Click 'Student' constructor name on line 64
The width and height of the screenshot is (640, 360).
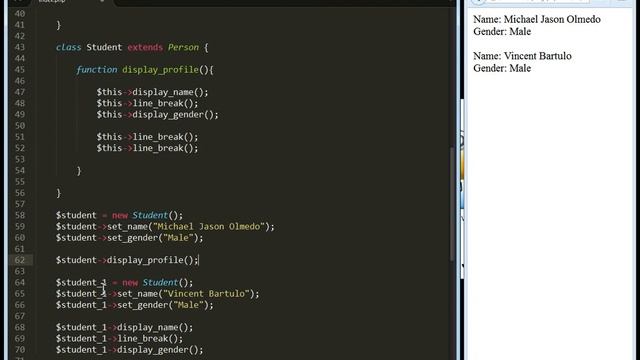[160, 282]
